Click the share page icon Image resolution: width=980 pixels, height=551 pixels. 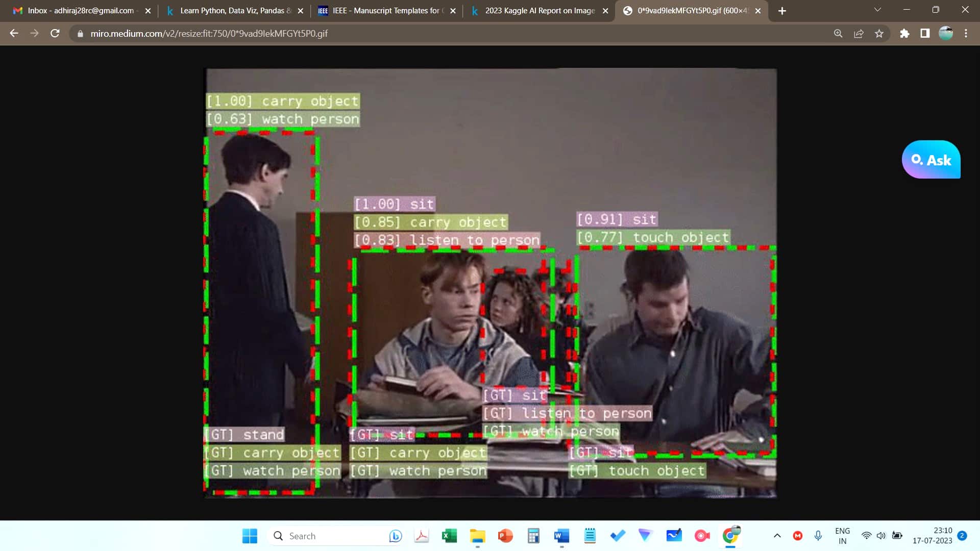859,34
